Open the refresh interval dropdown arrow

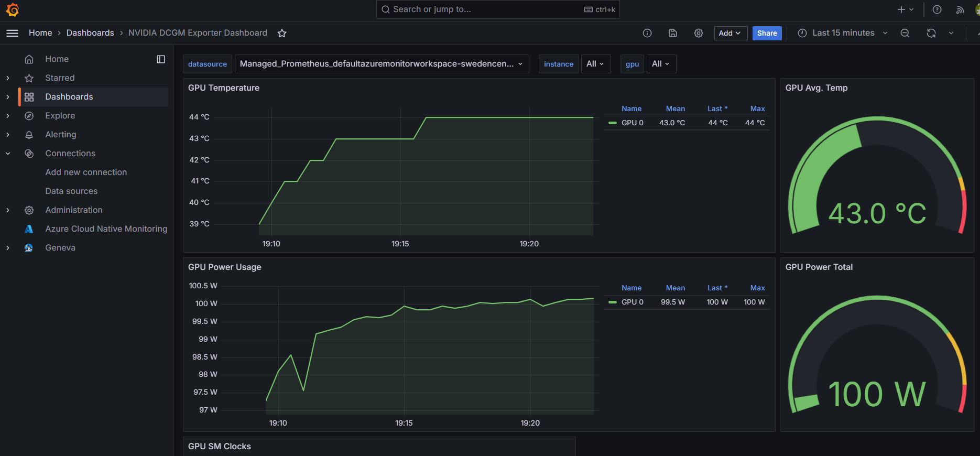[x=951, y=33]
